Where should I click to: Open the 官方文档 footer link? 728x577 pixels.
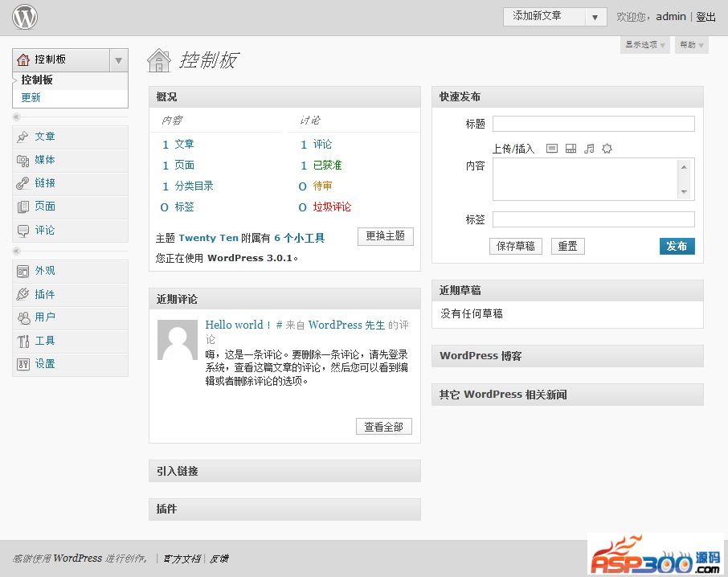coord(182,559)
